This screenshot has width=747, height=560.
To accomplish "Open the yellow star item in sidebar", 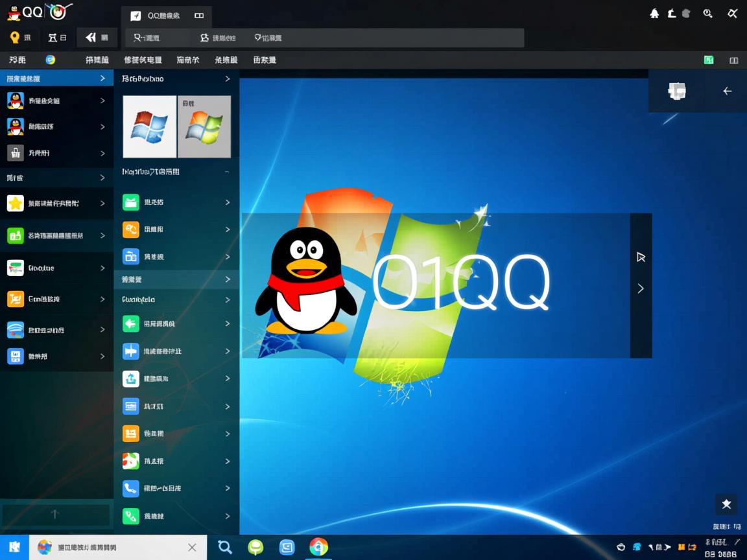I will pyautogui.click(x=16, y=203).
